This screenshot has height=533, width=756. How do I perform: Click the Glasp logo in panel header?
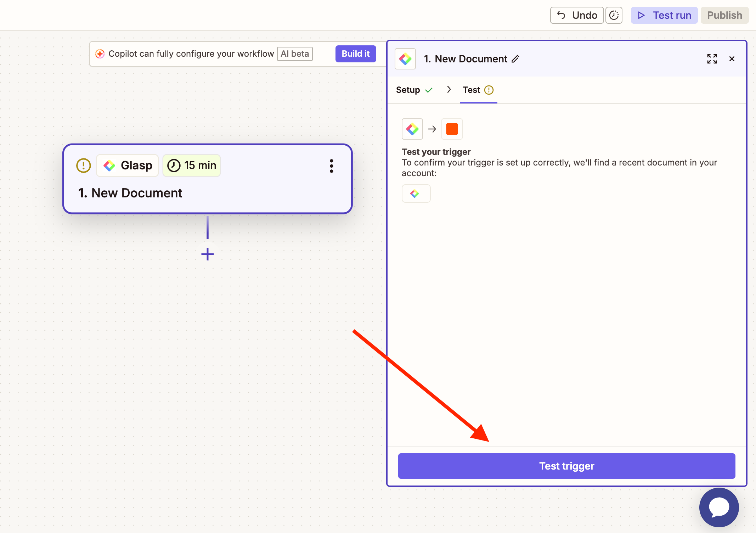(405, 59)
